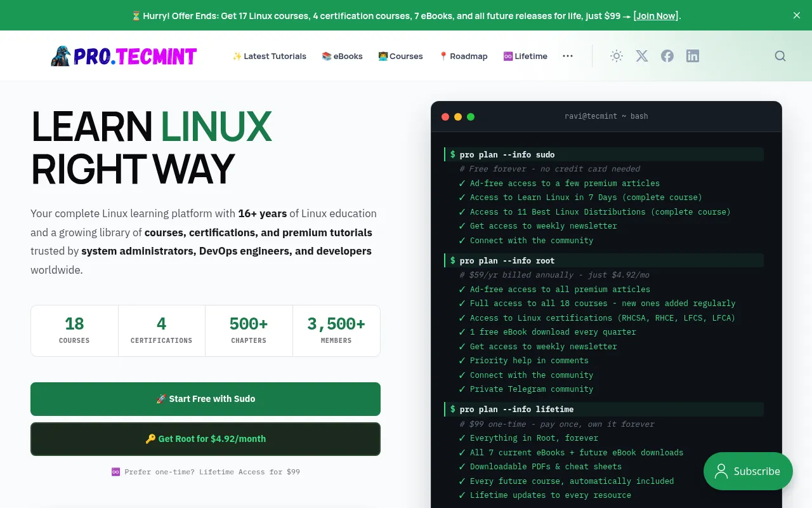Click the Subscribe floating button
Viewport: 812px width, 508px height.
click(x=748, y=471)
